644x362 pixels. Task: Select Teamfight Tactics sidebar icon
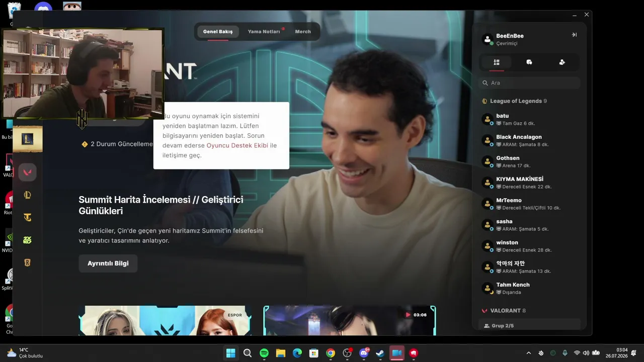[27, 217]
